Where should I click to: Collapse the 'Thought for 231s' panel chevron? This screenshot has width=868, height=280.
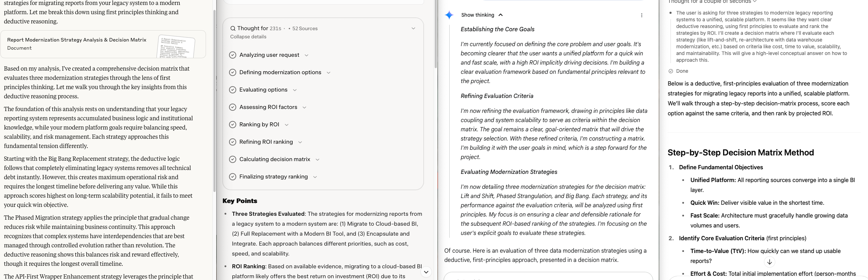413,28
